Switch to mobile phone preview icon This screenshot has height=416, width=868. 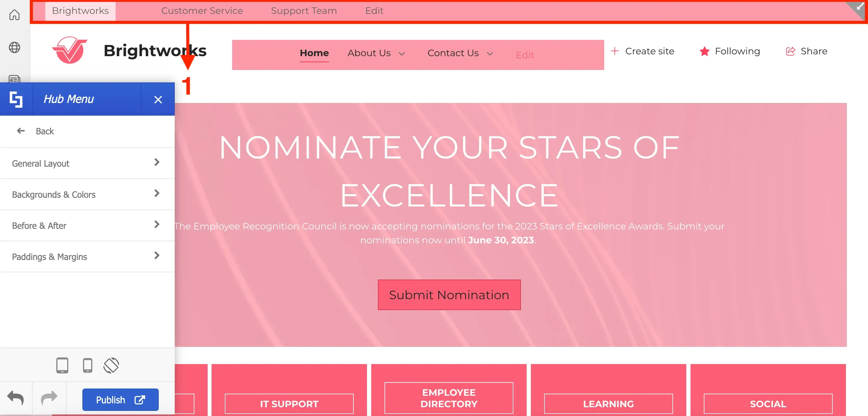88,365
